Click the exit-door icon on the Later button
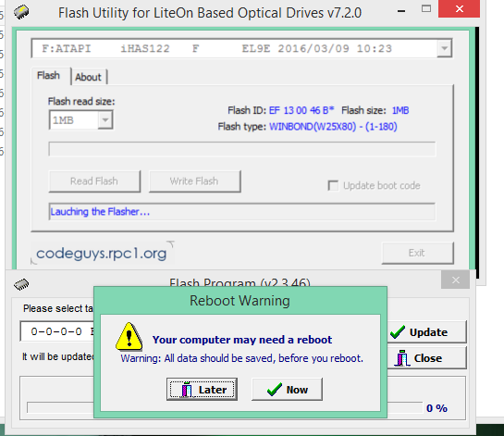504x436 pixels. pos(187,390)
